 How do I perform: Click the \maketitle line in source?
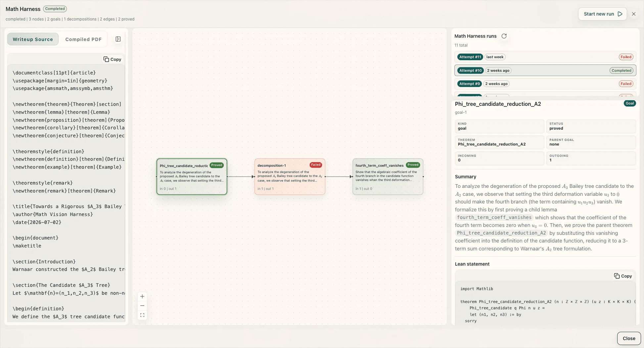coord(27,246)
